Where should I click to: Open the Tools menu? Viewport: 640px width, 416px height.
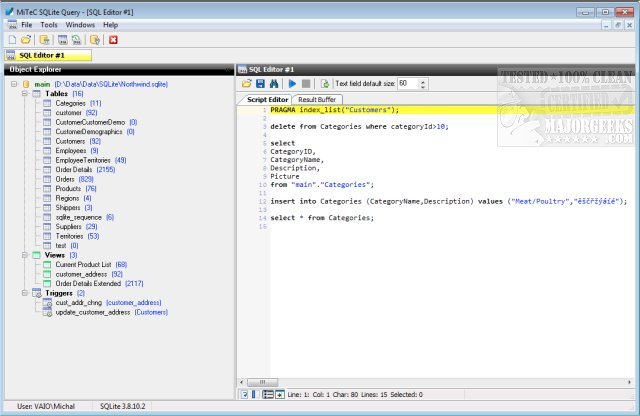click(x=48, y=23)
